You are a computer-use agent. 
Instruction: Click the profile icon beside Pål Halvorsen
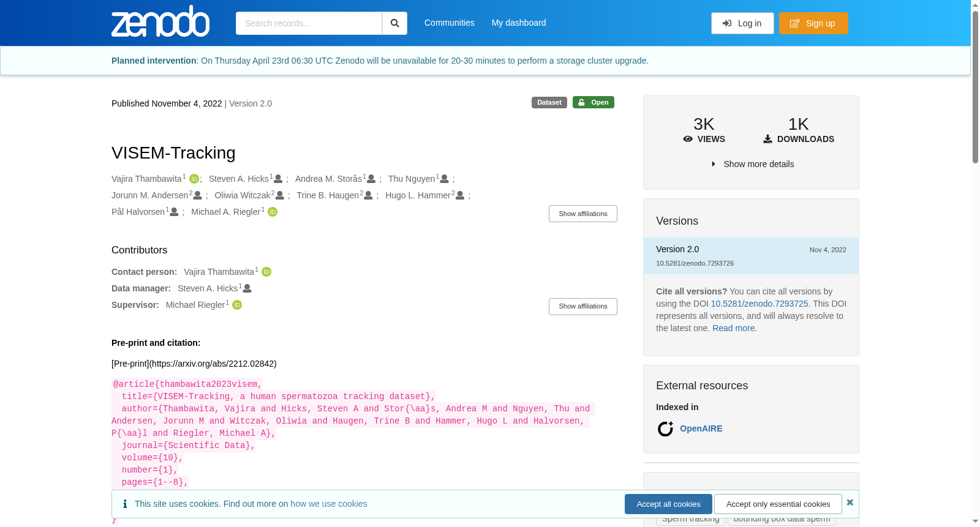click(175, 212)
